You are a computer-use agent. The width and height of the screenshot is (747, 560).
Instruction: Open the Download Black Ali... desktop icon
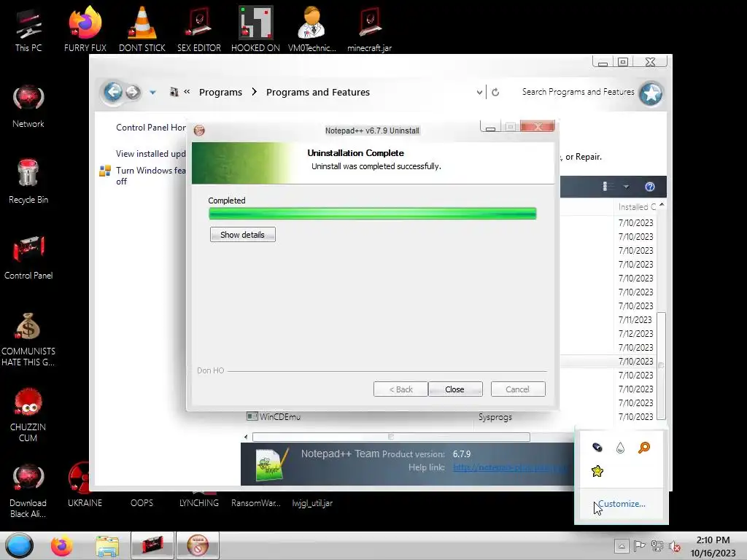point(28,491)
